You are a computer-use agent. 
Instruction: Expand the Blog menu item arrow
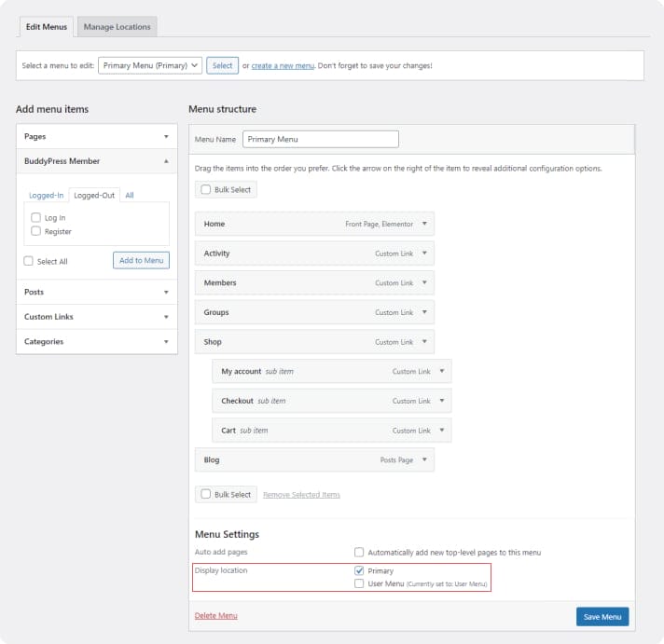tap(424, 459)
